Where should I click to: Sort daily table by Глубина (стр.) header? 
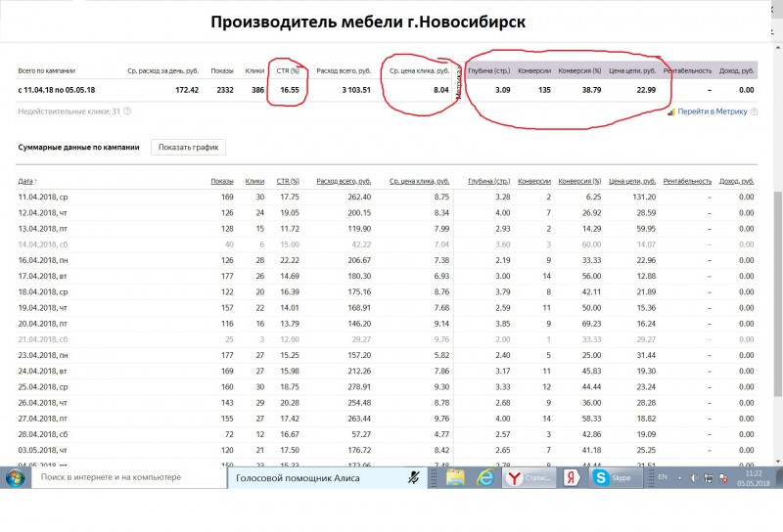pos(488,181)
